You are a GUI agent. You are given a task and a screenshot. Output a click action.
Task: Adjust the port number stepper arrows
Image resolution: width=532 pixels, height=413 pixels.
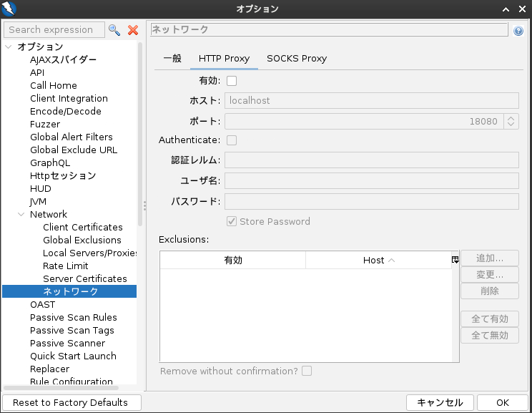coord(511,121)
